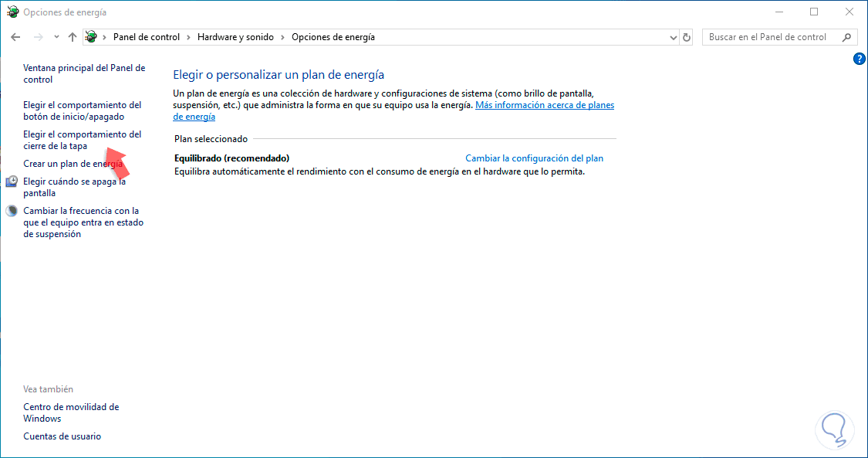This screenshot has width=868, height=458.
Task: Click the forward navigation arrow
Action: click(x=37, y=36)
